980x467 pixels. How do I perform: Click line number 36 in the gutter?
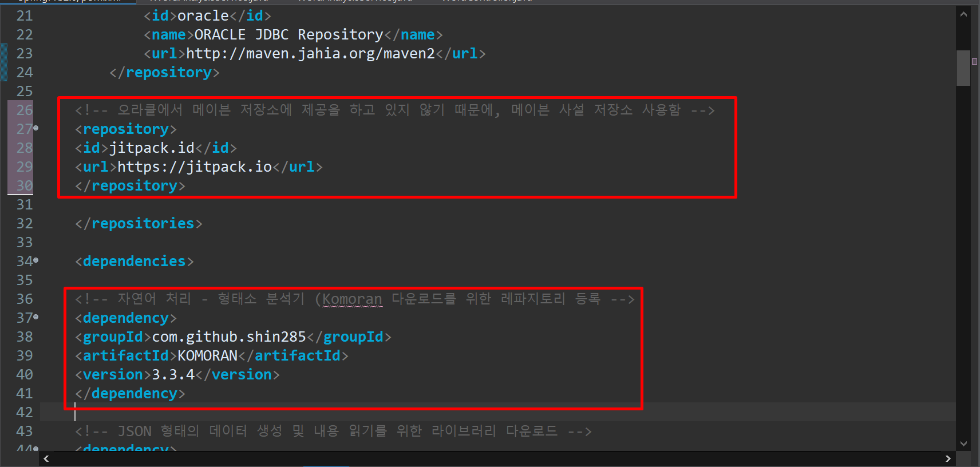point(25,299)
